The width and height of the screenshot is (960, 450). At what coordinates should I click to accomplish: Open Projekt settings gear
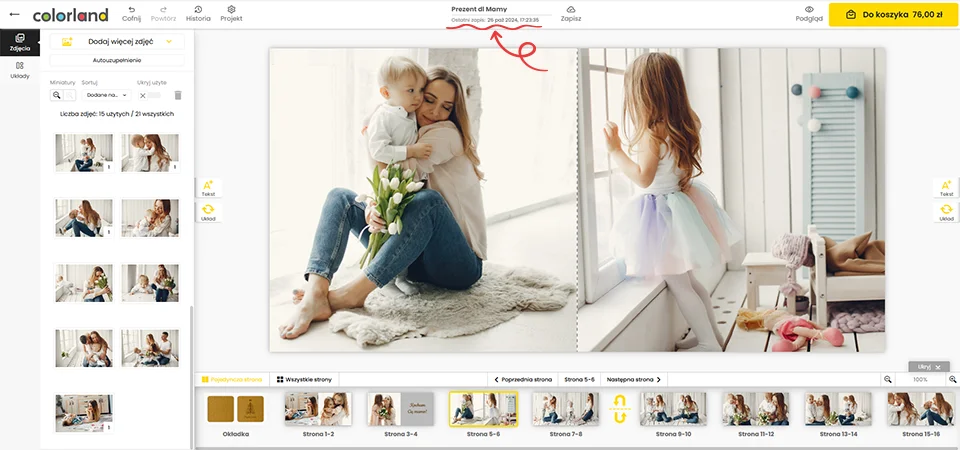[231, 14]
